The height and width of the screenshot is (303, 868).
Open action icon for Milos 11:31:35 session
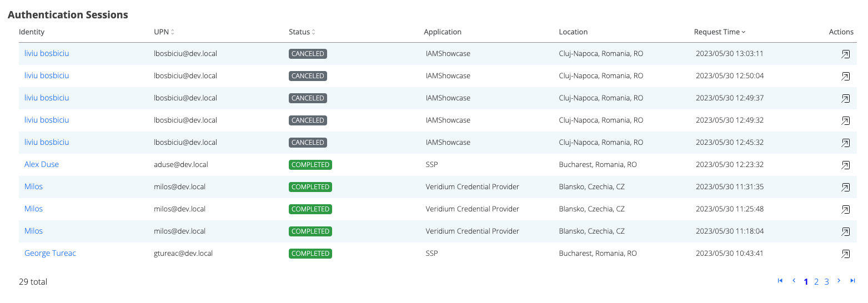(845, 187)
